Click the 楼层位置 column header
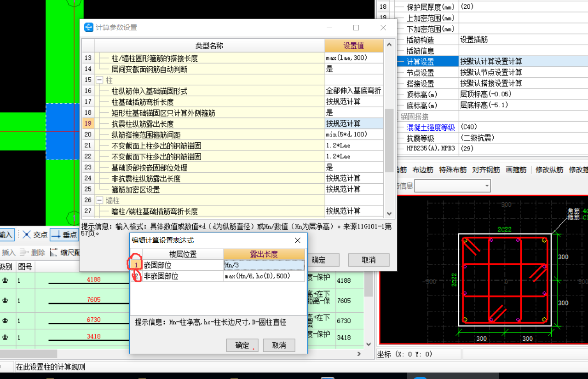 click(183, 254)
